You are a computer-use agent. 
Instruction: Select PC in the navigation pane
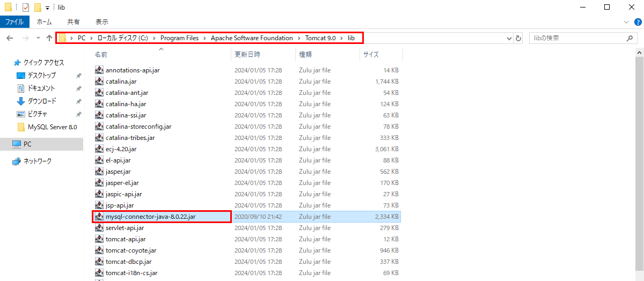click(x=27, y=144)
